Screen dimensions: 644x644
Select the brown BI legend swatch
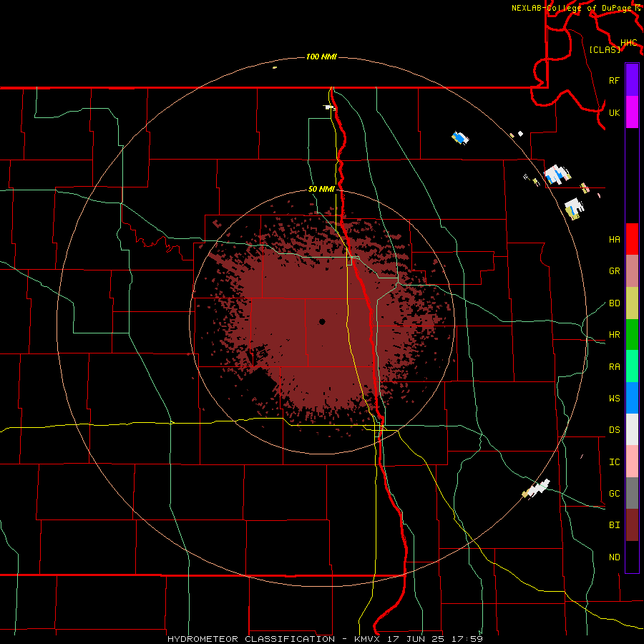pyautogui.click(x=632, y=525)
